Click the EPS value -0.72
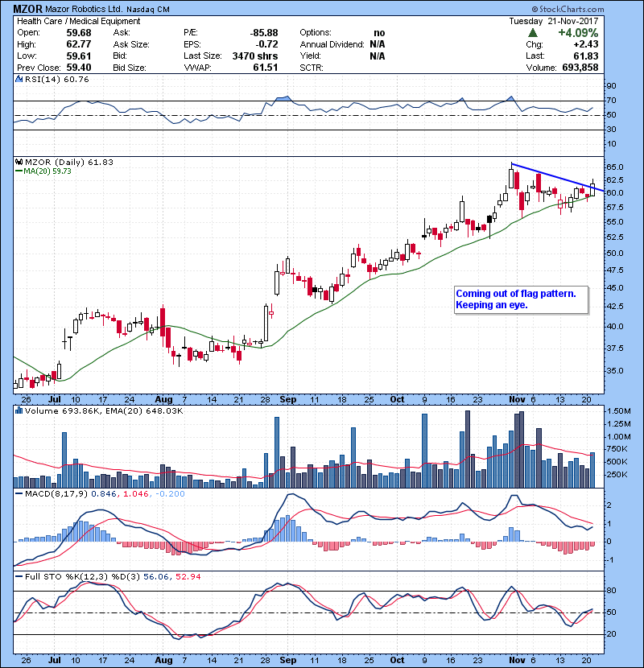The width and height of the screenshot is (644, 668). (x=266, y=44)
